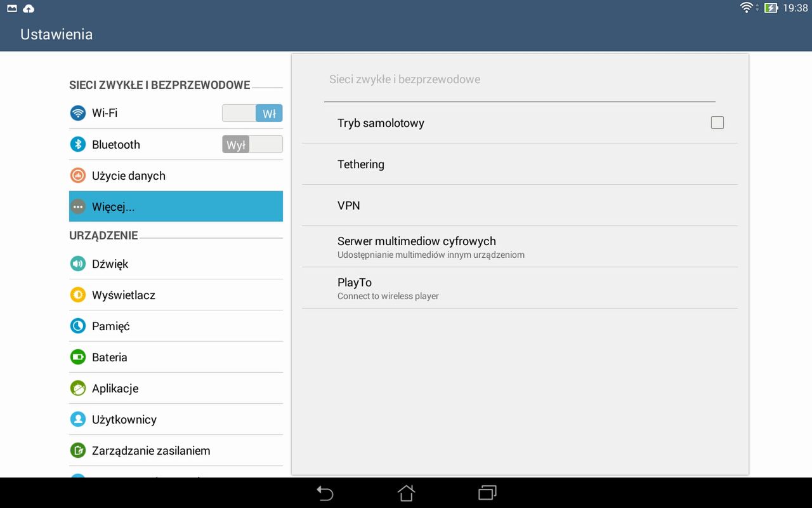Select the Więcej... entry
This screenshot has width=812, height=508.
(x=176, y=206)
